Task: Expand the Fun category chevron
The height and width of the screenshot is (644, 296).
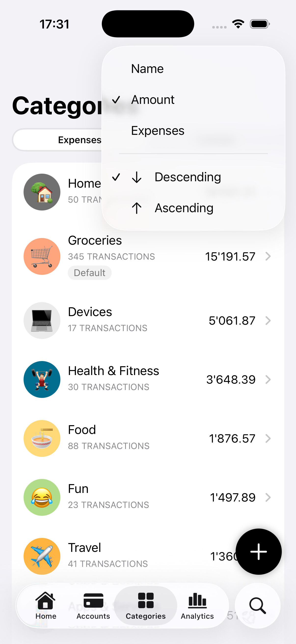Action: [268, 498]
